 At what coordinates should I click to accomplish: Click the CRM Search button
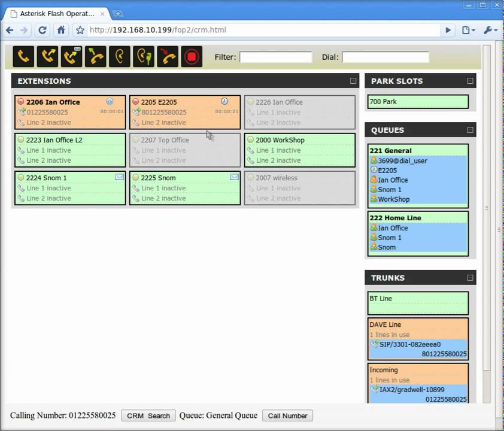(x=148, y=415)
